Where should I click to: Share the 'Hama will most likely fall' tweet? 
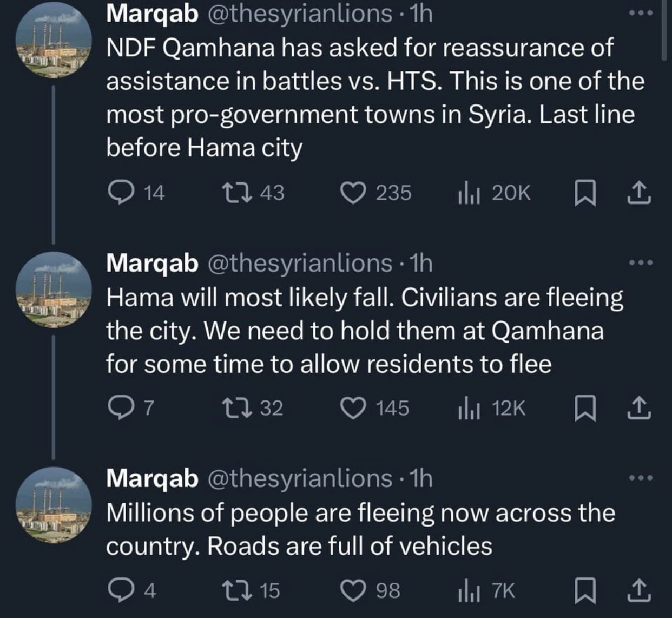(x=638, y=407)
